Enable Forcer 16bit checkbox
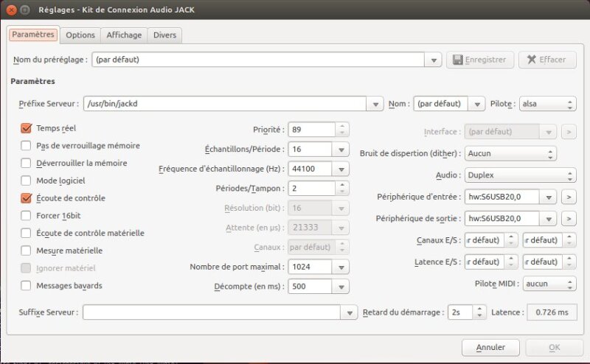Viewport: 590px width, 364px height. [26, 215]
